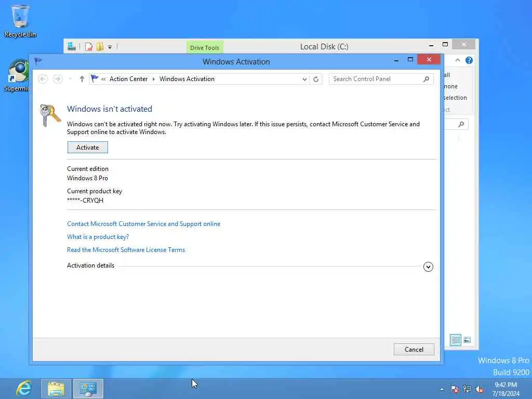The height and width of the screenshot is (399, 532).
Task: Select Windows Activation in the breadcrumb
Action: click(187, 79)
